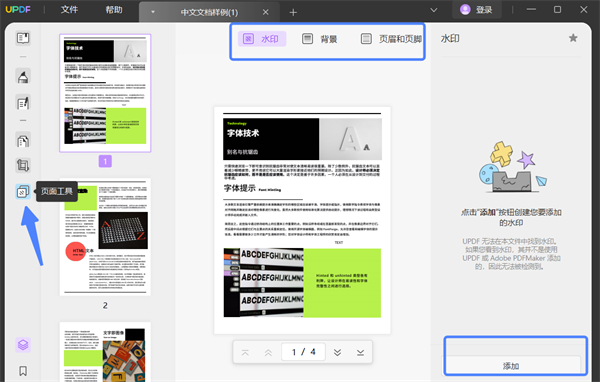Add a new tab with plus icon
This screenshot has width=600, height=382.
click(293, 13)
